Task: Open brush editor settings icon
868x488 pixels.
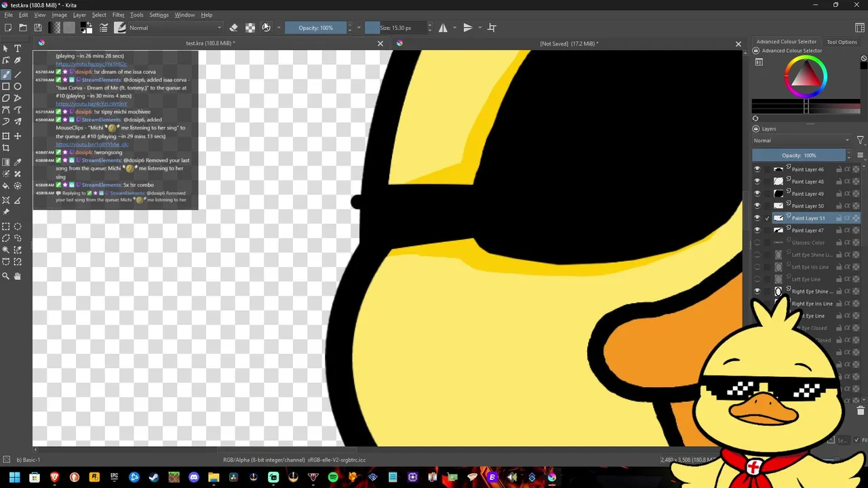Action: pyautogui.click(x=104, y=28)
